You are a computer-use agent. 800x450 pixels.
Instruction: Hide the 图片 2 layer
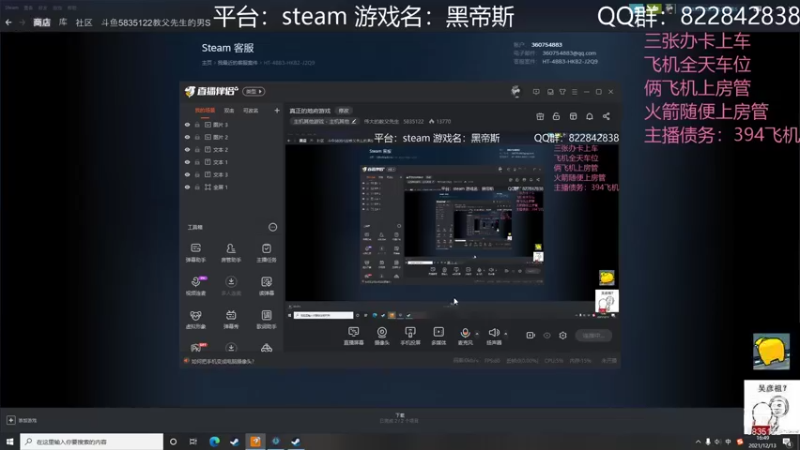[187, 137]
